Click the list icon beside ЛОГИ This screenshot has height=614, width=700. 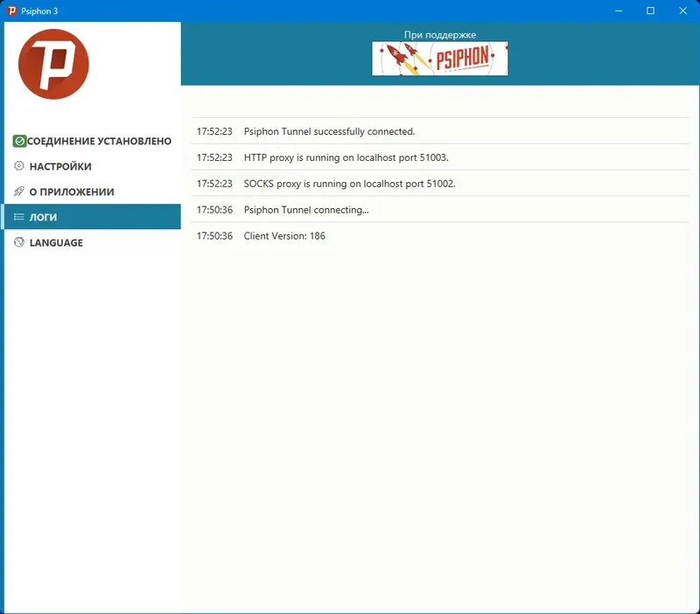coord(18,217)
